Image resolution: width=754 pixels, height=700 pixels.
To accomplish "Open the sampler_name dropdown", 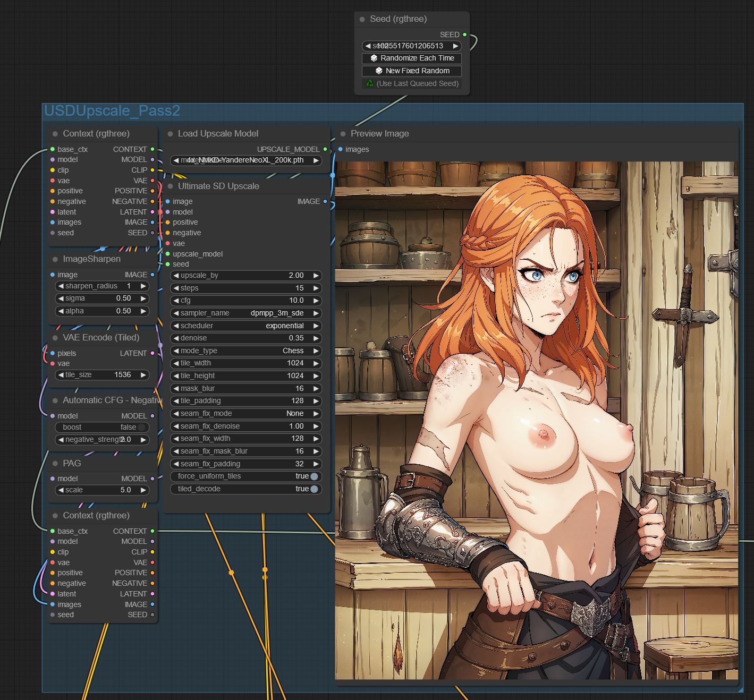I will (246, 313).
